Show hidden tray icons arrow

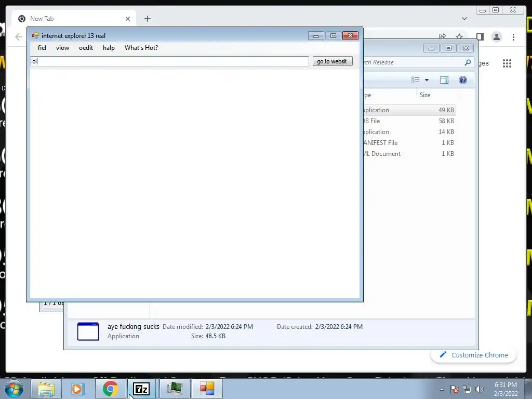pyautogui.click(x=442, y=389)
